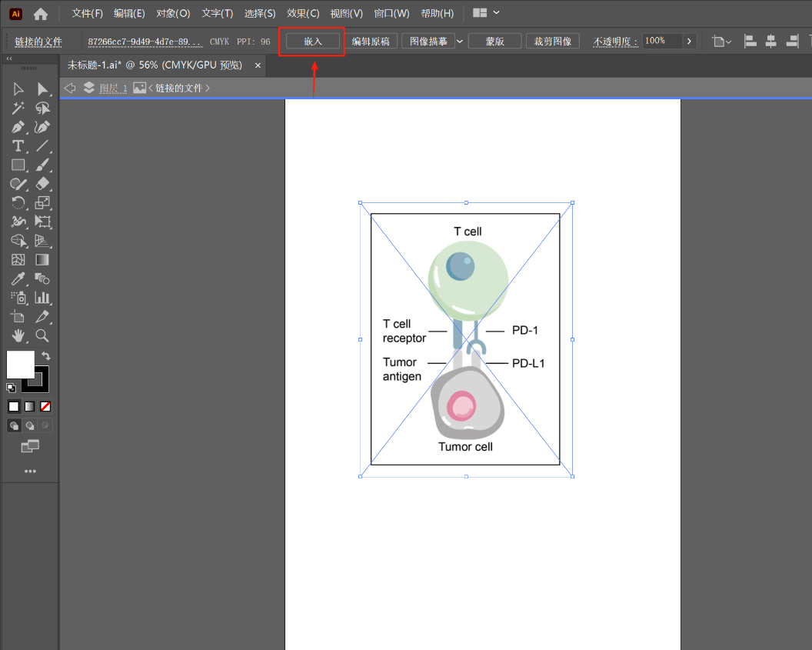The height and width of the screenshot is (650, 812).
Task: Activate the Eyedropper tool
Action: 18,278
